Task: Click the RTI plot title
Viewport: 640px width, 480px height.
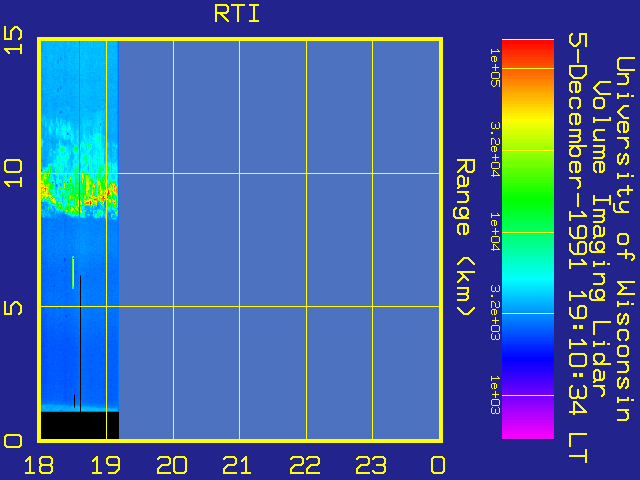Action: [x=237, y=14]
